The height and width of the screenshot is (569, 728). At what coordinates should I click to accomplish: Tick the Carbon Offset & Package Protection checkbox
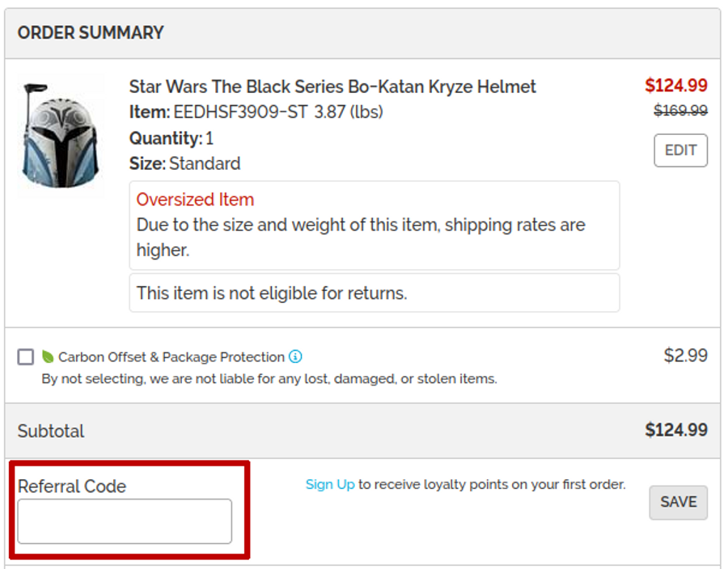click(x=26, y=356)
